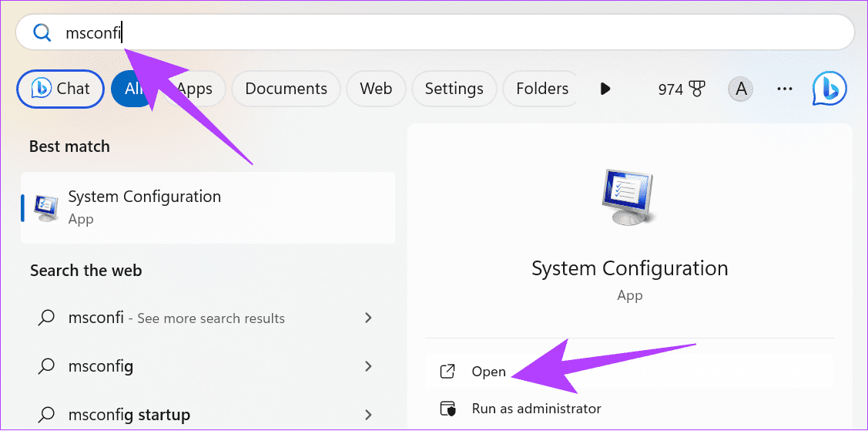Image resolution: width=868 pixels, height=431 pixels.
Task: Switch to the Apps filter tab
Action: point(195,89)
